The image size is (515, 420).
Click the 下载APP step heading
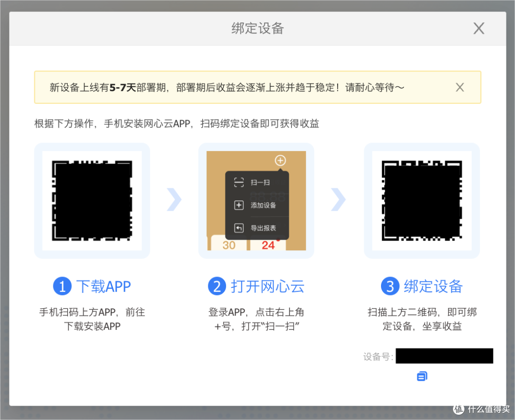pos(92,287)
